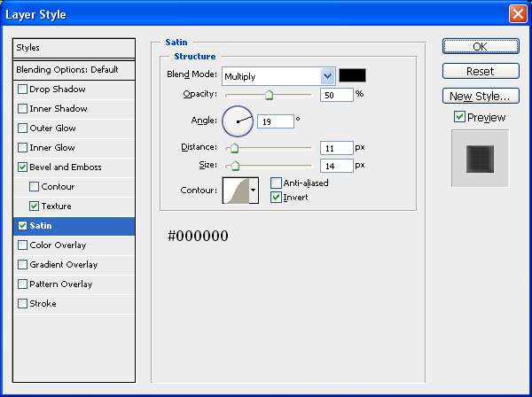
Task: Open the Contour picker dropdown arrow
Action: click(x=254, y=191)
